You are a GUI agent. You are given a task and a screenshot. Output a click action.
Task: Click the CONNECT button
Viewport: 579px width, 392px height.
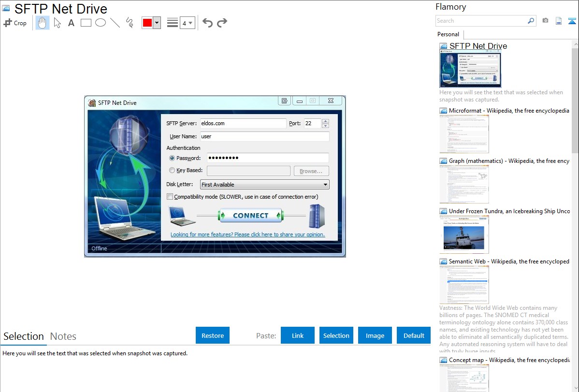[x=251, y=216]
